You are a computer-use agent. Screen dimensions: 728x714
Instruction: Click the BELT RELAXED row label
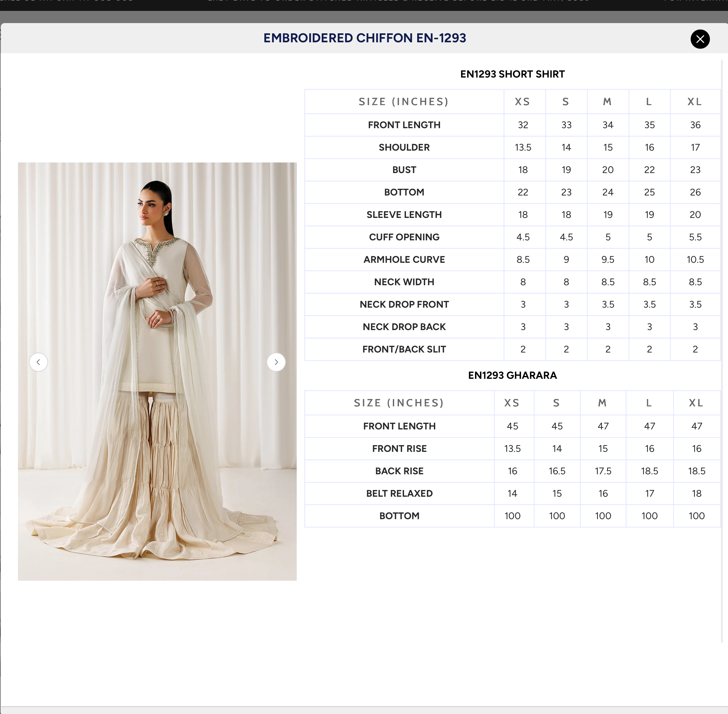399,494
